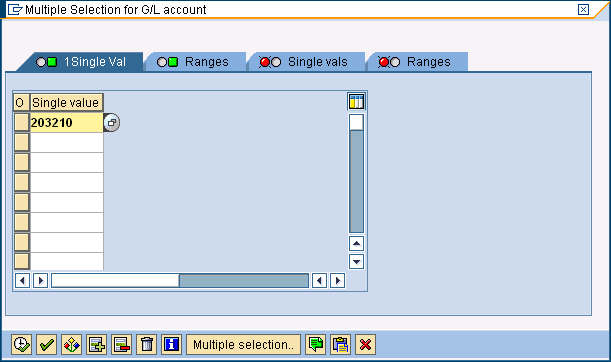The image size is (611, 362).
Task: Click the leftmost horizontal scroll left arrow
Action: tap(22, 281)
